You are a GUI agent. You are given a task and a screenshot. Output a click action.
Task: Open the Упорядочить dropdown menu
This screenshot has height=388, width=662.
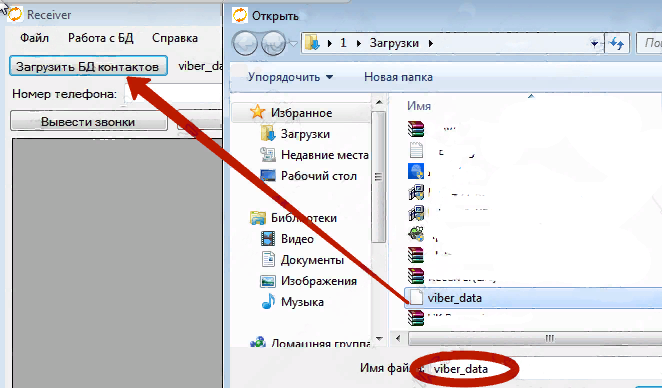290,77
